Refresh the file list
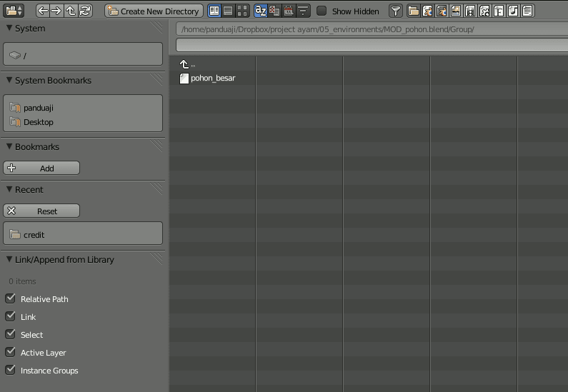 coord(85,11)
